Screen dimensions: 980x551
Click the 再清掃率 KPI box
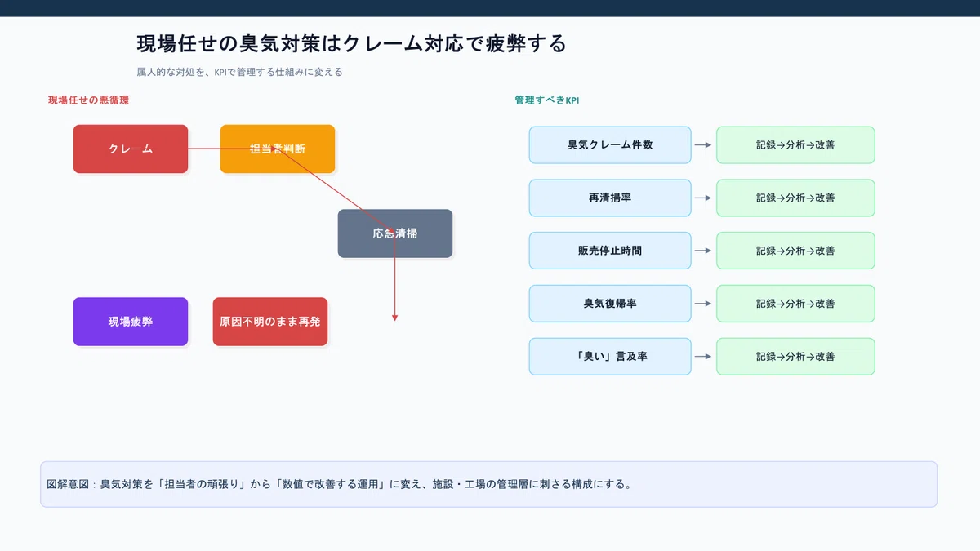[610, 198]
